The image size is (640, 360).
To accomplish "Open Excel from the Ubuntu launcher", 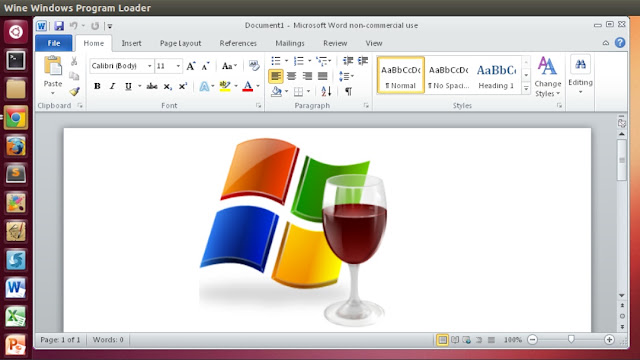I will click(x=16, y=317).
